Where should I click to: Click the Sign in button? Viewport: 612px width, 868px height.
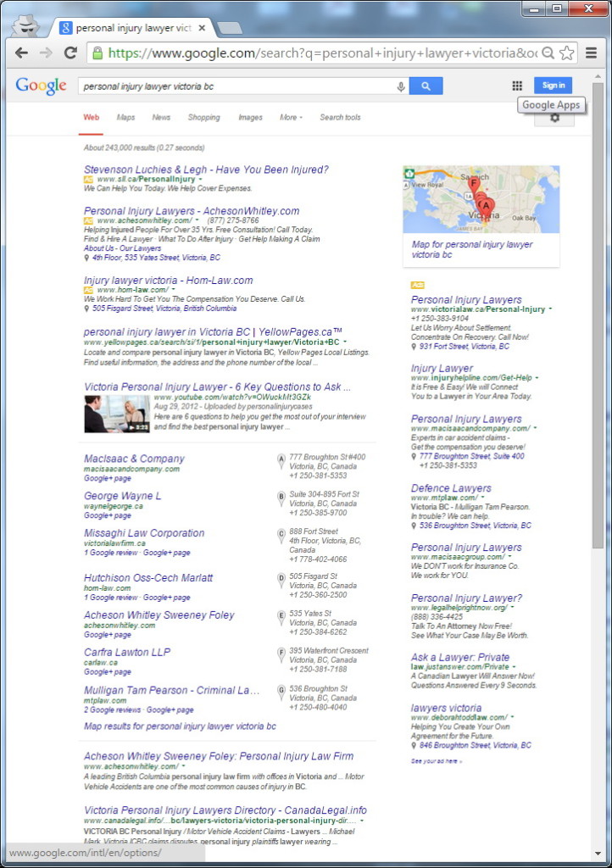click(x=554, y=86)
